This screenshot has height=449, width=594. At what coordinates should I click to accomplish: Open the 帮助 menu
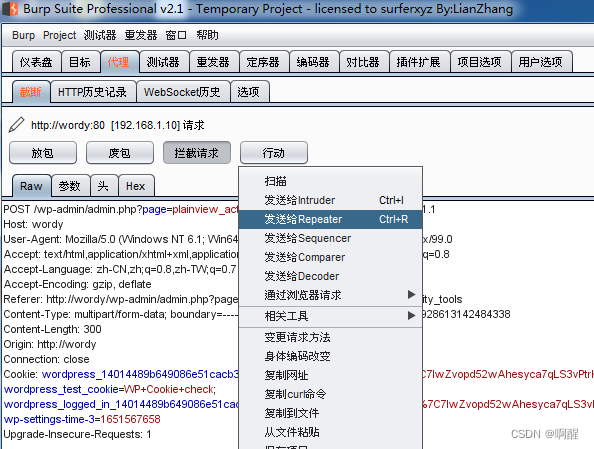coord(207,35)
